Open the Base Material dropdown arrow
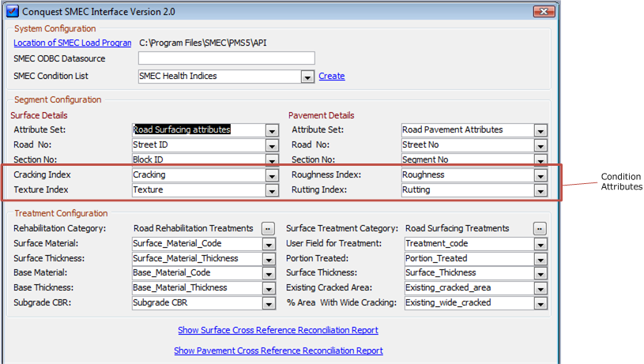Screen dimensions: 644x364 coord(269,273)
